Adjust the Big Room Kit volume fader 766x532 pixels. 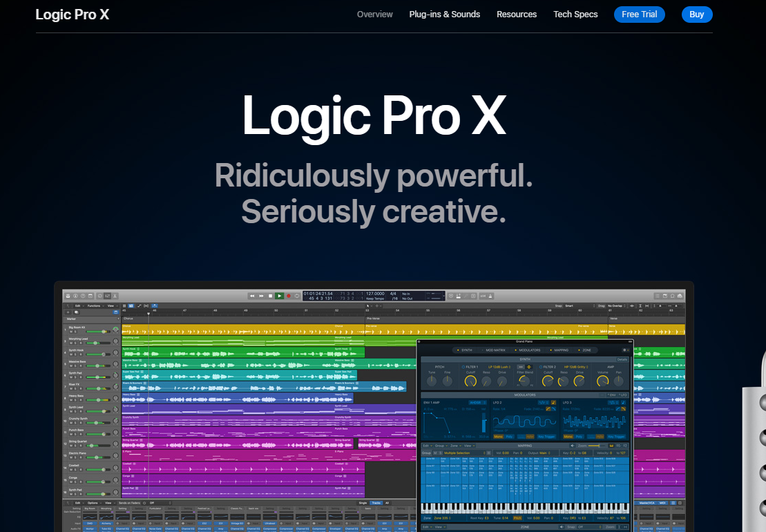pyautogui.click(x=104, y=332)
